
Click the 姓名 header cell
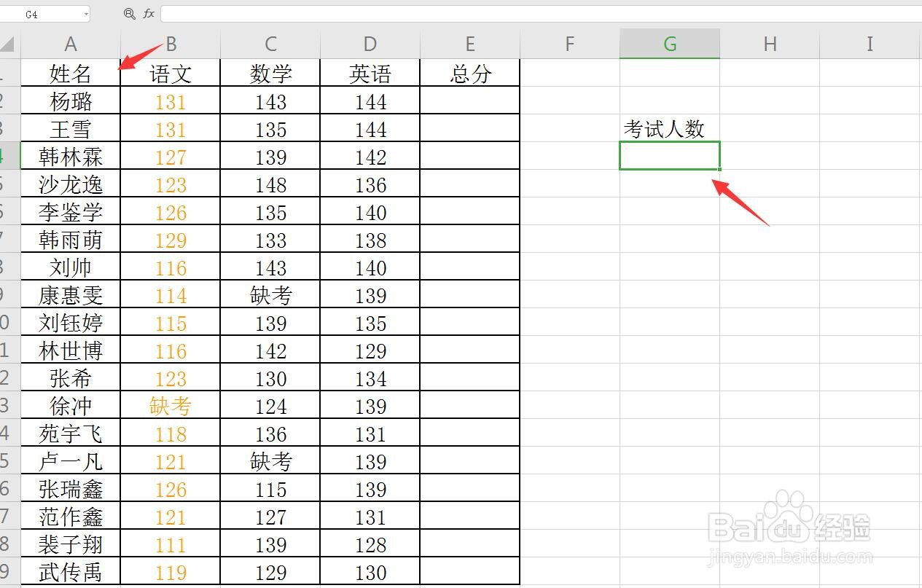(x=71, y=73)
